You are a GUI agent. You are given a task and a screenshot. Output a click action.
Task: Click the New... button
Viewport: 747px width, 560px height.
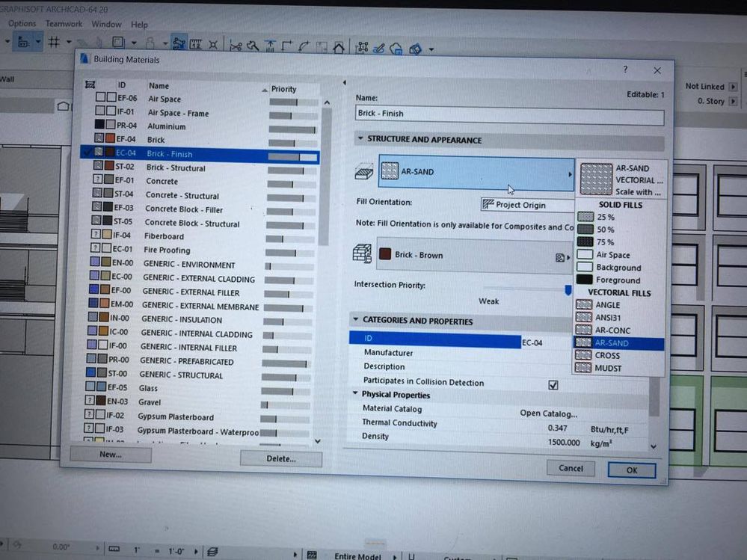111,455
